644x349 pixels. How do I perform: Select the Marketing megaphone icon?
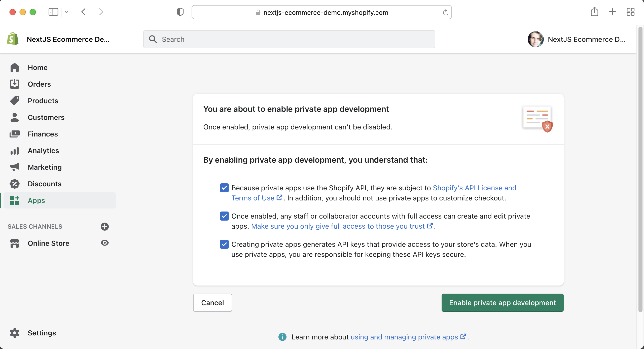(15, 167)
